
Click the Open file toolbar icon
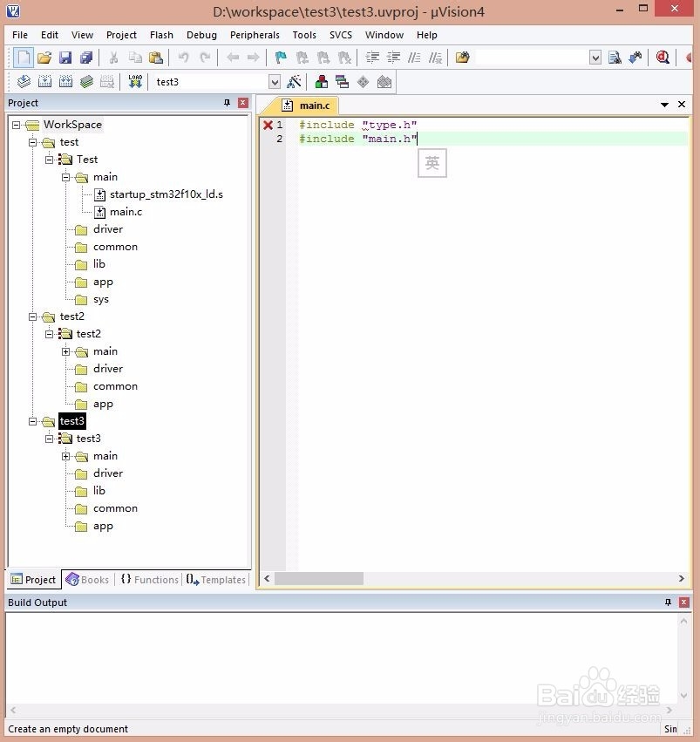44,58
